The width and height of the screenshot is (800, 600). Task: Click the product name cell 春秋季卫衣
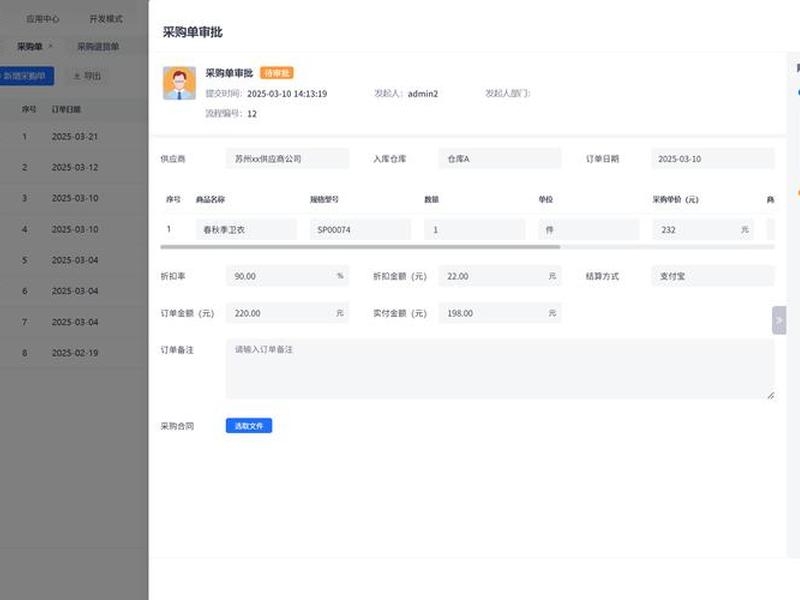tap(246, 230)
